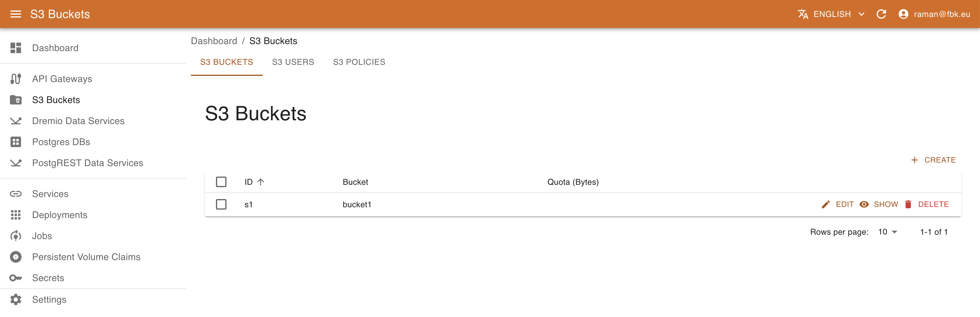This screenshot has height=317, width=980.
Task: Expand the rows per page dropdown
Action: pos(887,232)
